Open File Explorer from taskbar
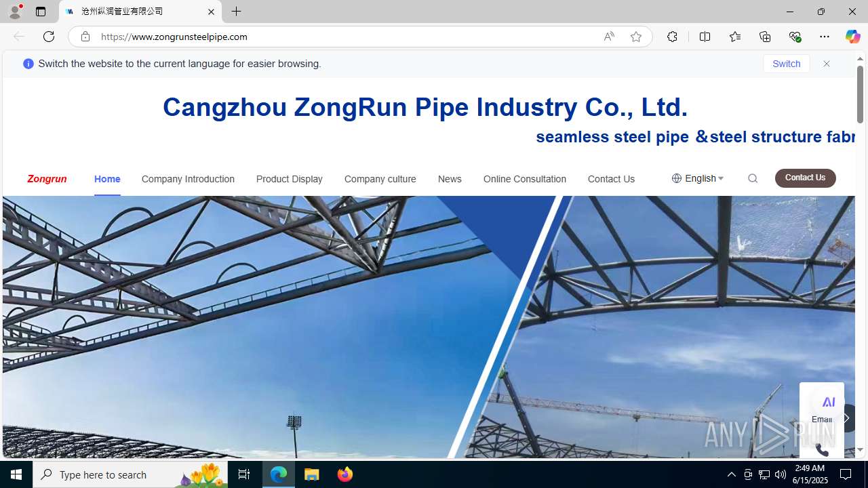 pyautogui.click(x=312, y=474)
